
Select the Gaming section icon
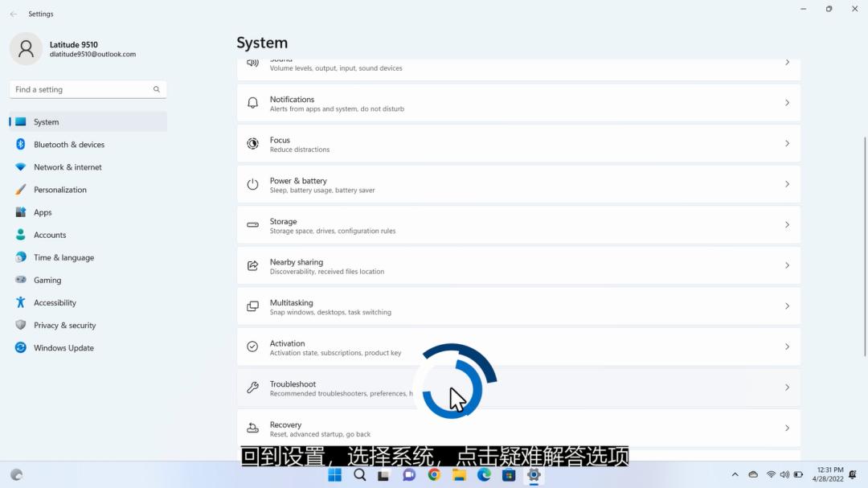click(x=20, y=280)
